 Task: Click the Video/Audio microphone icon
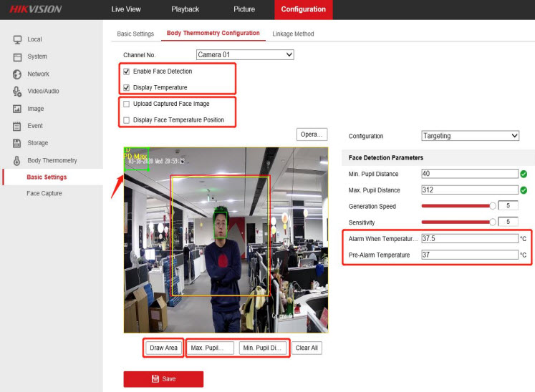16,92
